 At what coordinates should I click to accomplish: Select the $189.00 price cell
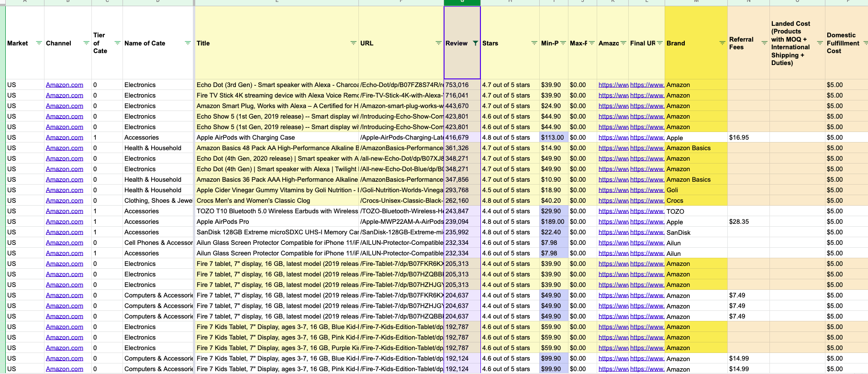[x=554, y=222]
